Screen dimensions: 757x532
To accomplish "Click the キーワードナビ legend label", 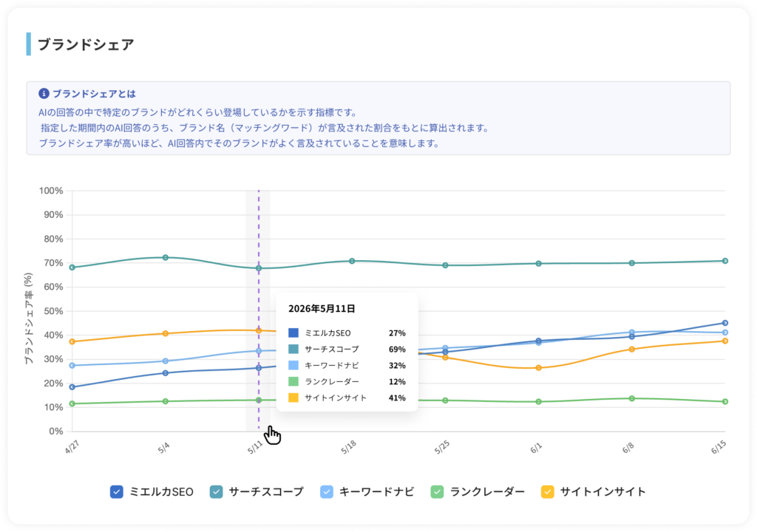I will [x=377, y=492].
